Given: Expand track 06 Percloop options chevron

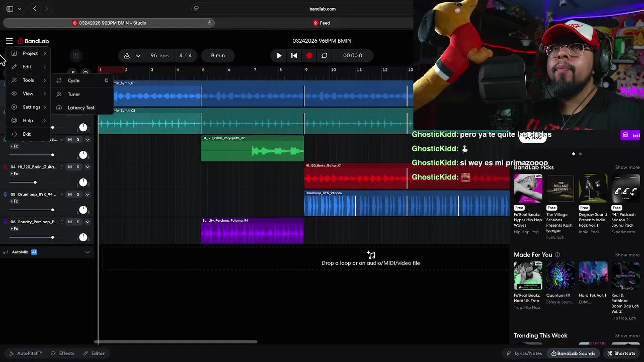Looking at the screenshot, I should click(x=87, y=222).
